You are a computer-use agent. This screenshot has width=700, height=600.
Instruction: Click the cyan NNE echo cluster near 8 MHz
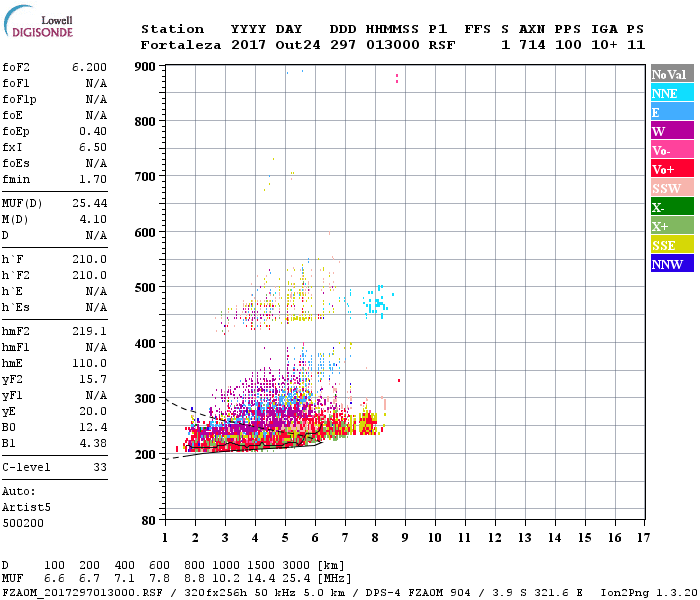[x=376, y=303]
